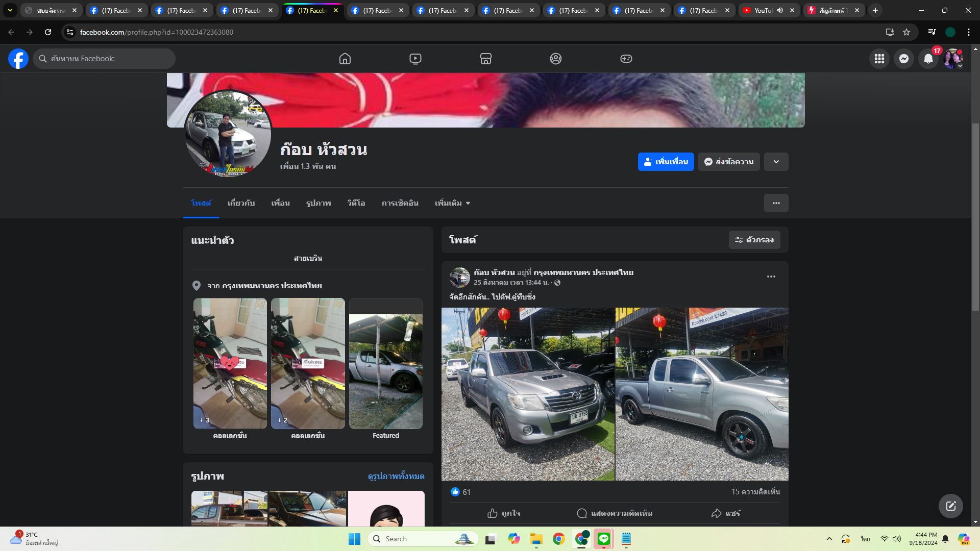Open Gaming icon in top navigation
Viewport: 980px width, 551px height.
(x=626, y=59)
